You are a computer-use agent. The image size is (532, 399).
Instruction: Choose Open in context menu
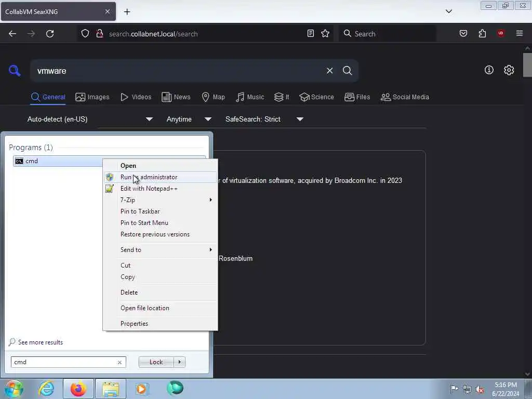[x=160, y=166]
